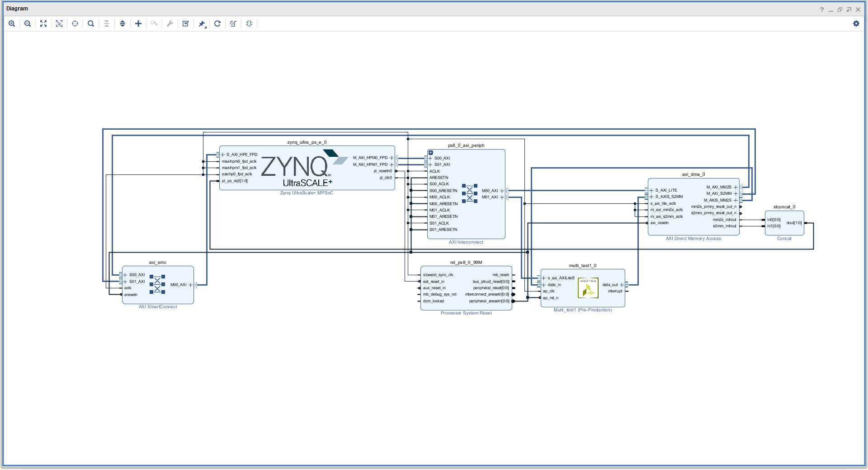Expand data_out on multi_test1_0

click(x=622, y=285)
